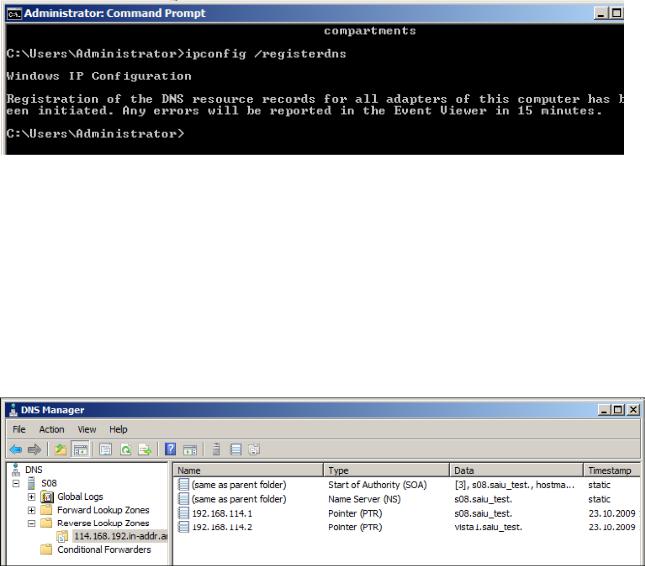Click the New Host server tower toolbar icon

coord(216,449)
